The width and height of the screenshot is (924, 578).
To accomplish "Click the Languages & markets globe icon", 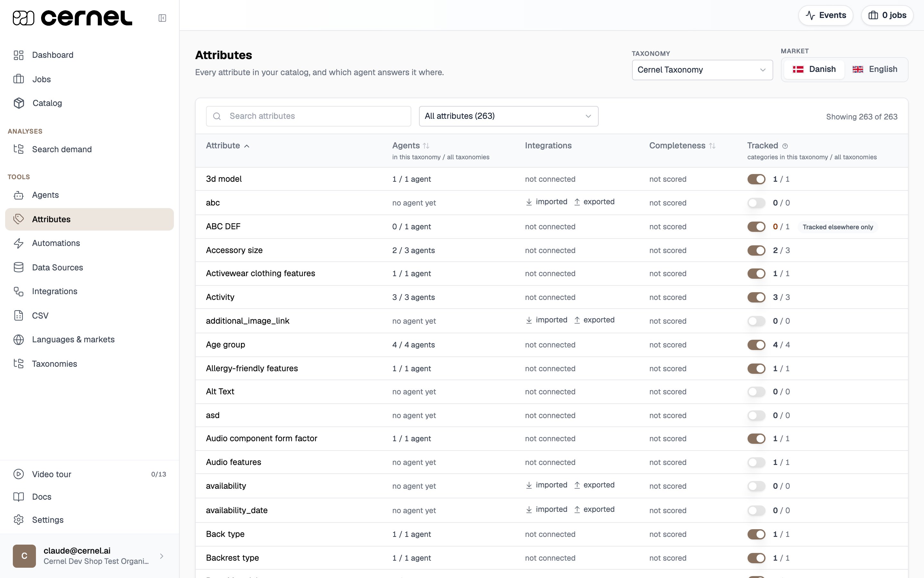I will point(19,339).
